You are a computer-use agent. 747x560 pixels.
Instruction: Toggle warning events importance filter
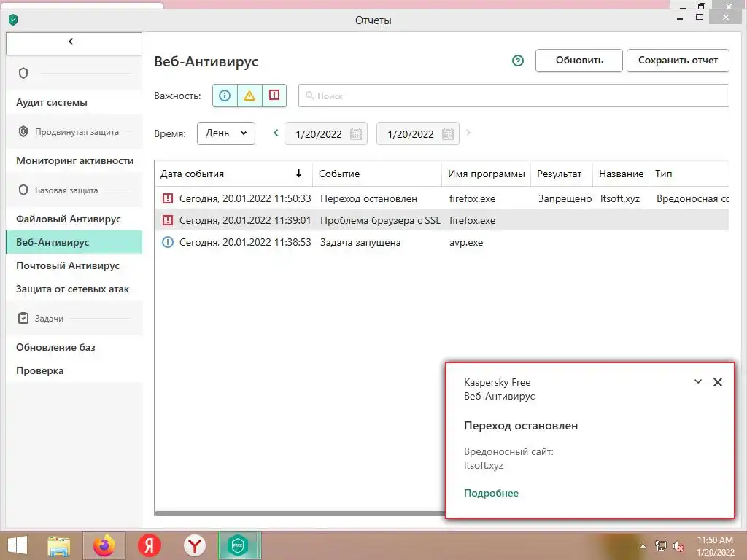coord(249,96)
